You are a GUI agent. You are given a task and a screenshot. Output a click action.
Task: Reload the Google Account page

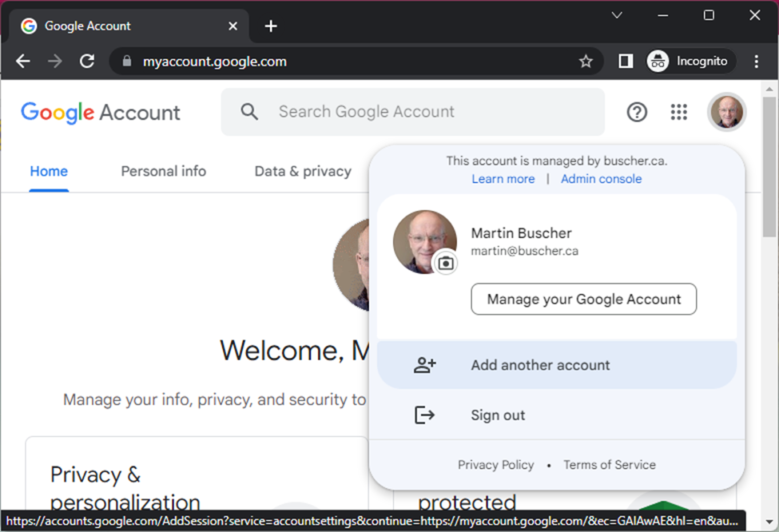(87, 61)
